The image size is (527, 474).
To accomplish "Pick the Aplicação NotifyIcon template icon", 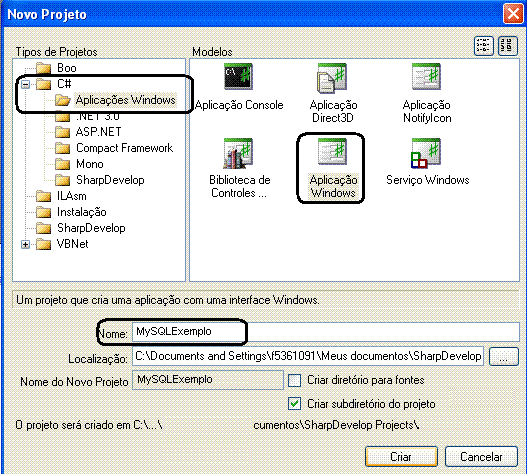I will point(426,76).
